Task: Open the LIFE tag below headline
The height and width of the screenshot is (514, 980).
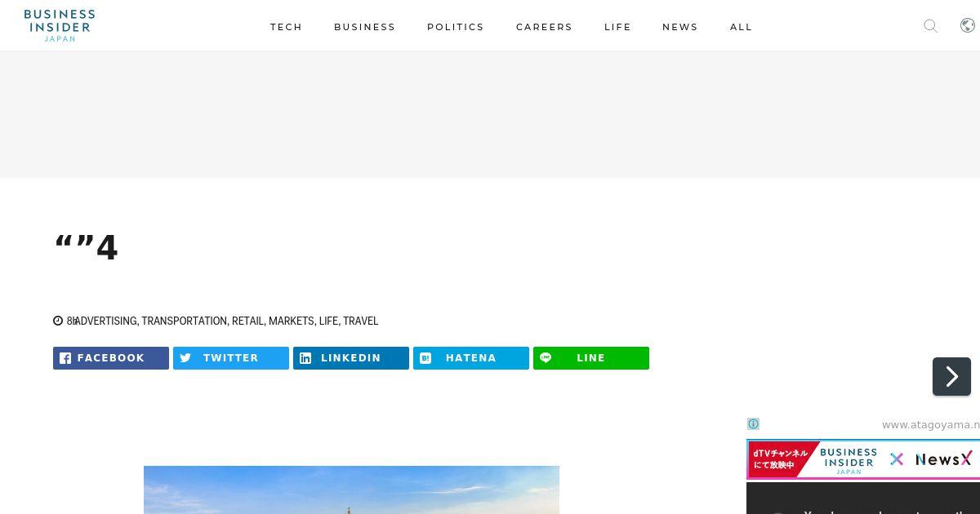Action: pyautogui.click(x=328, y=321)
